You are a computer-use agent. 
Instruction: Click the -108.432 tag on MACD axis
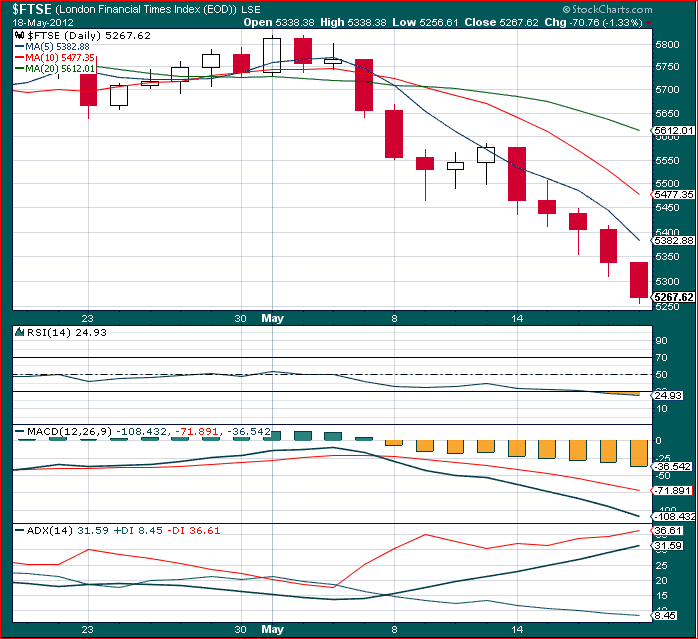pyautogui.click(x=674, y=517)
